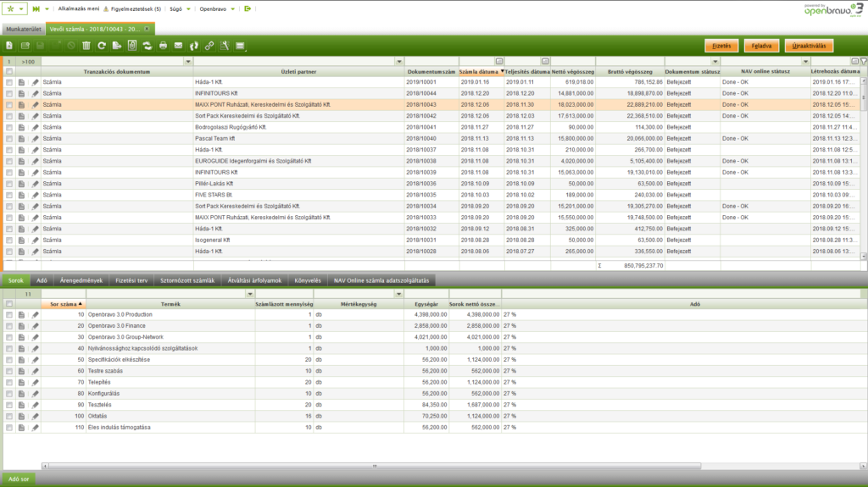The width and height of the screenshot is (868, 487).
Task: Click the warning icon beside Figyelmeztetések
Action: point(106,8)
